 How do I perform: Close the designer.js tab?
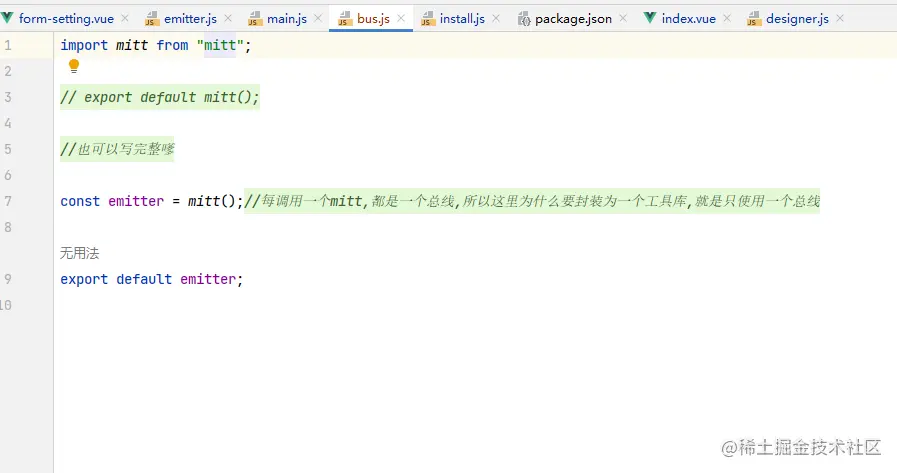(840, 18)
